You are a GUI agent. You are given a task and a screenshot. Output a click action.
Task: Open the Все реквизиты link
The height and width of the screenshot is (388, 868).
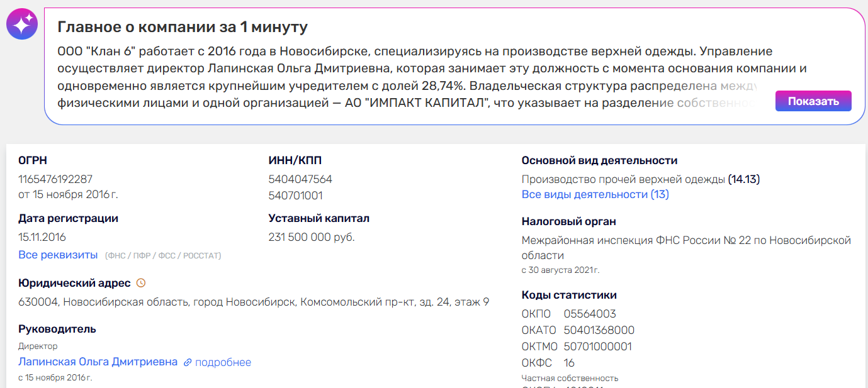point(58,255)
